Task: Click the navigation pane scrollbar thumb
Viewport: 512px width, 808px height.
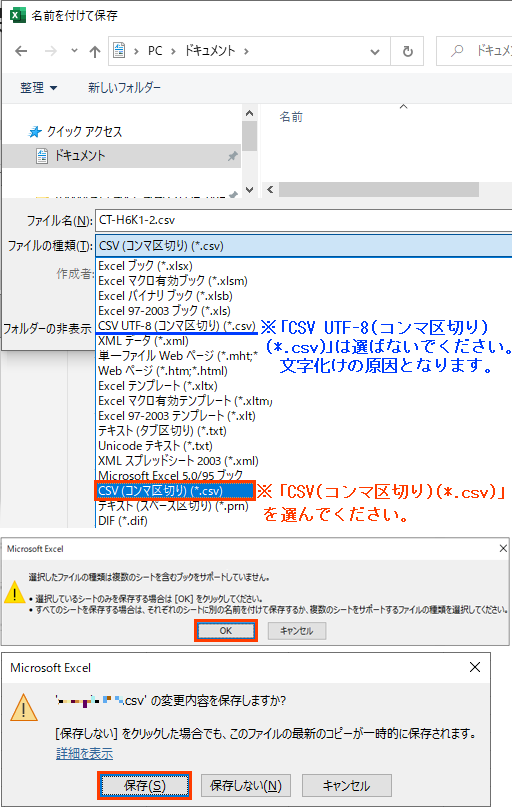Action: point(250,137)
